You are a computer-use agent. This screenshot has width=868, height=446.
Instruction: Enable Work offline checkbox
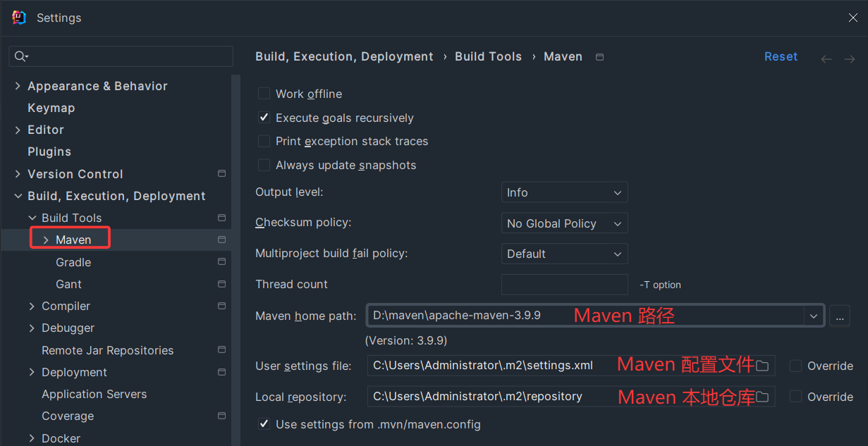click(x=264, y=93)
